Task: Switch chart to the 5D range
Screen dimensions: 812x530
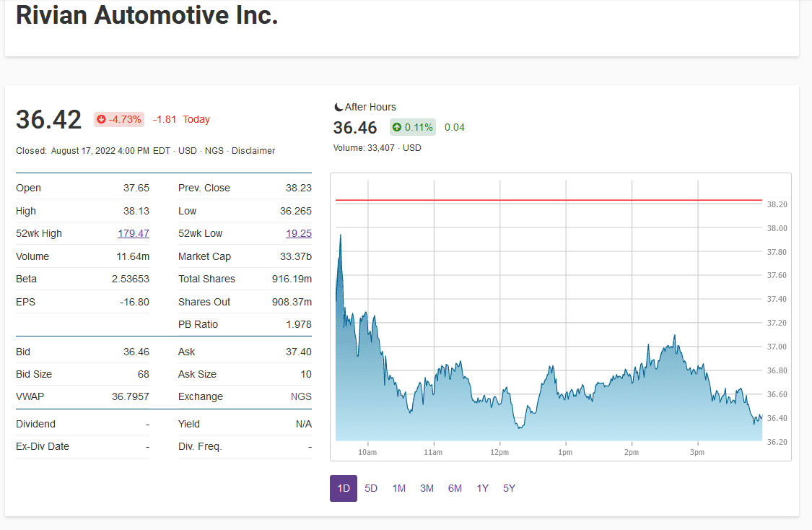Action: click(x=371, y=488)
